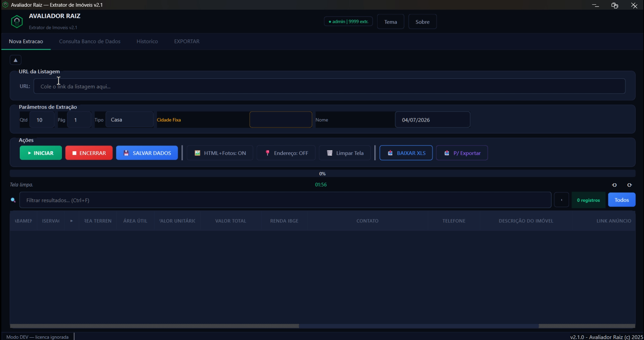Start extraction with the INICIAR button

point(41,153)
